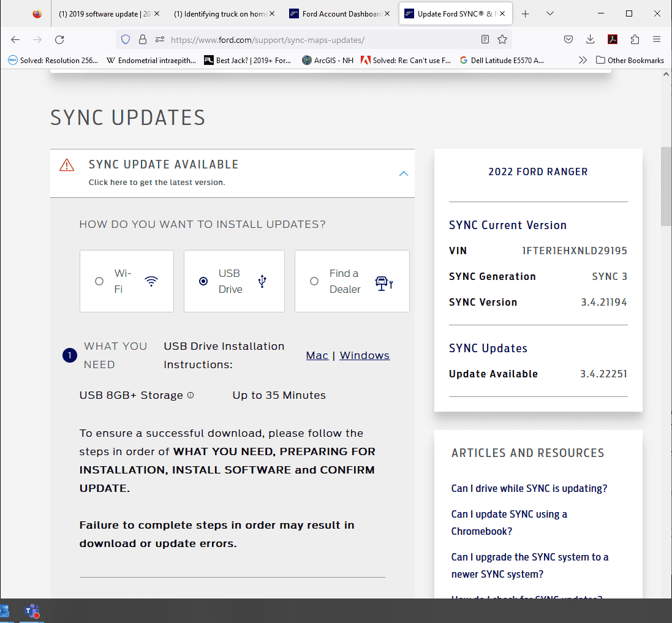Click the dealer service lift icon

384,283
